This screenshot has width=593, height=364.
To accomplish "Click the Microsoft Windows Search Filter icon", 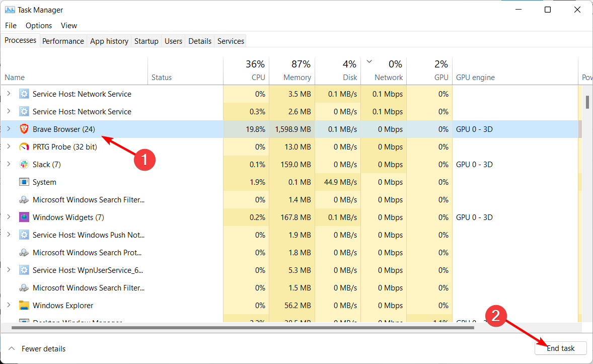I will click(24, 199).
